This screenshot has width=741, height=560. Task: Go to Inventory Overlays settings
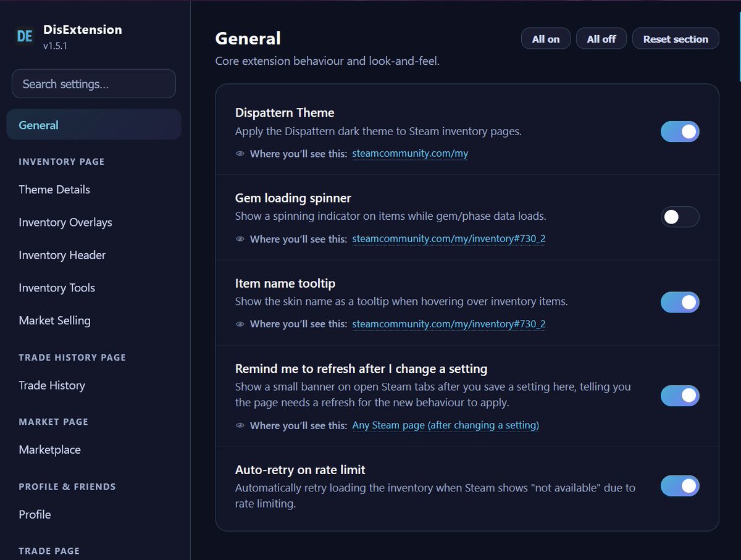click(x=65, y=222)
